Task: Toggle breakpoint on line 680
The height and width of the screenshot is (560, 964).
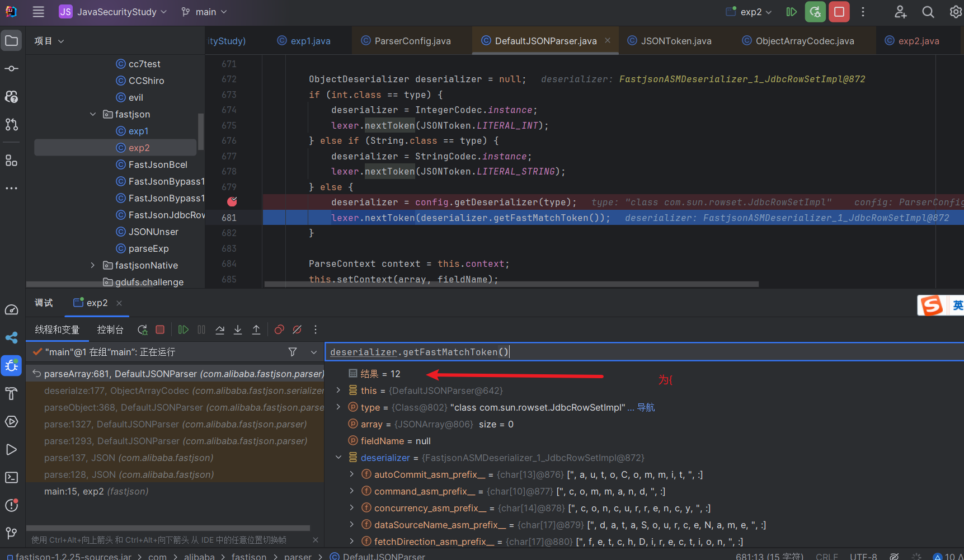Action: pyautogui.click(x=232, y=201)
